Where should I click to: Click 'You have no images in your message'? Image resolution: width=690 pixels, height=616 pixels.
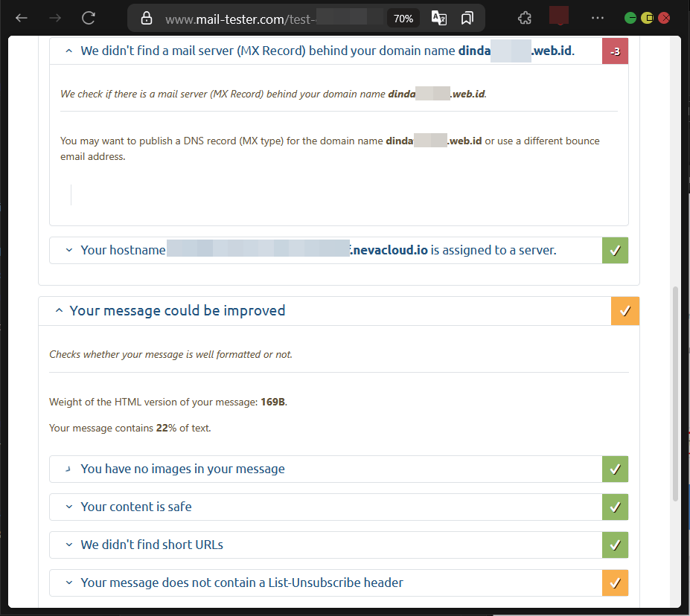pos(182,469)
